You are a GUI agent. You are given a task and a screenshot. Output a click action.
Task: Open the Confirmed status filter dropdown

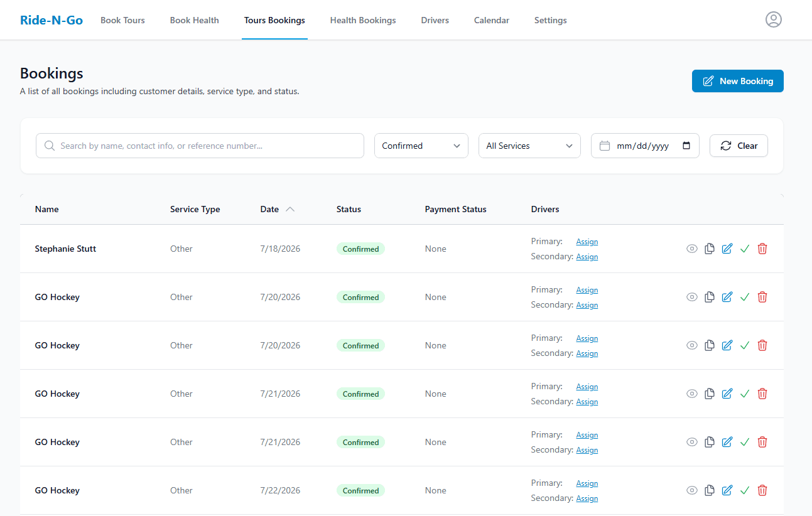[x=421, y=146]
